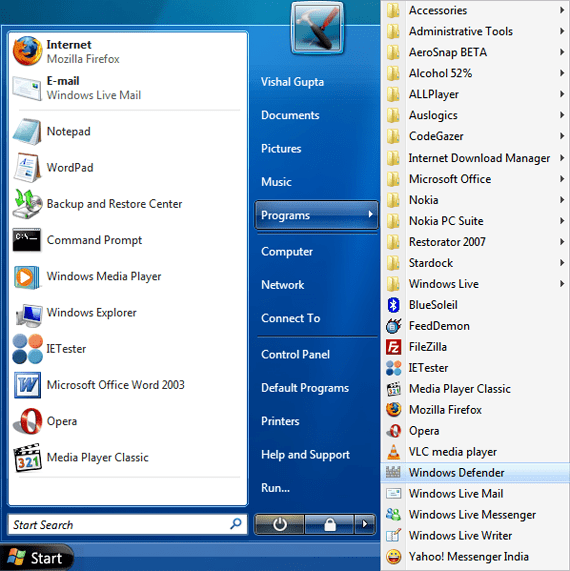
Task: Open Notepad from recent programs
Action: [x=127, y=131]
